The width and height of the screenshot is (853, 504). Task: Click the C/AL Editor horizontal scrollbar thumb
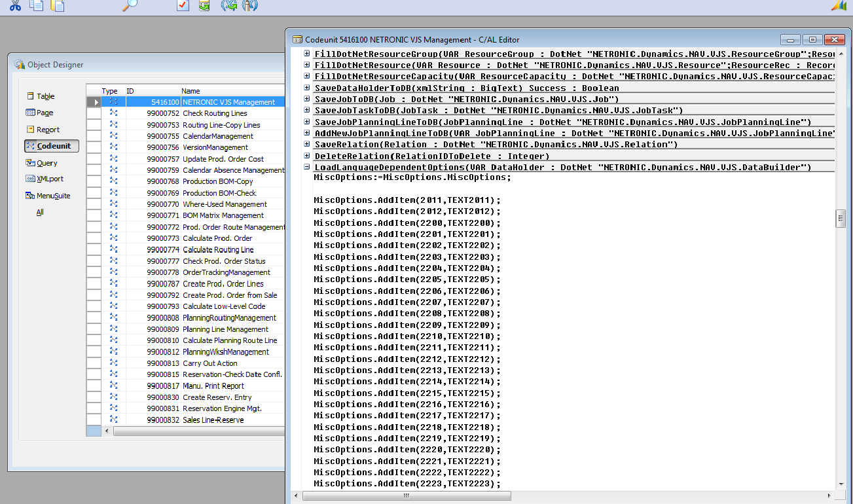(407, 495)
